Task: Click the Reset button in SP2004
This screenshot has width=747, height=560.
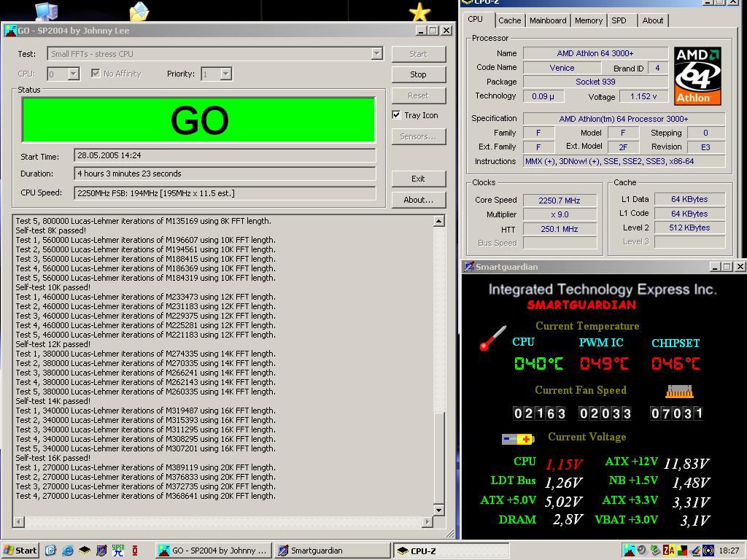Action: [418, 96]
